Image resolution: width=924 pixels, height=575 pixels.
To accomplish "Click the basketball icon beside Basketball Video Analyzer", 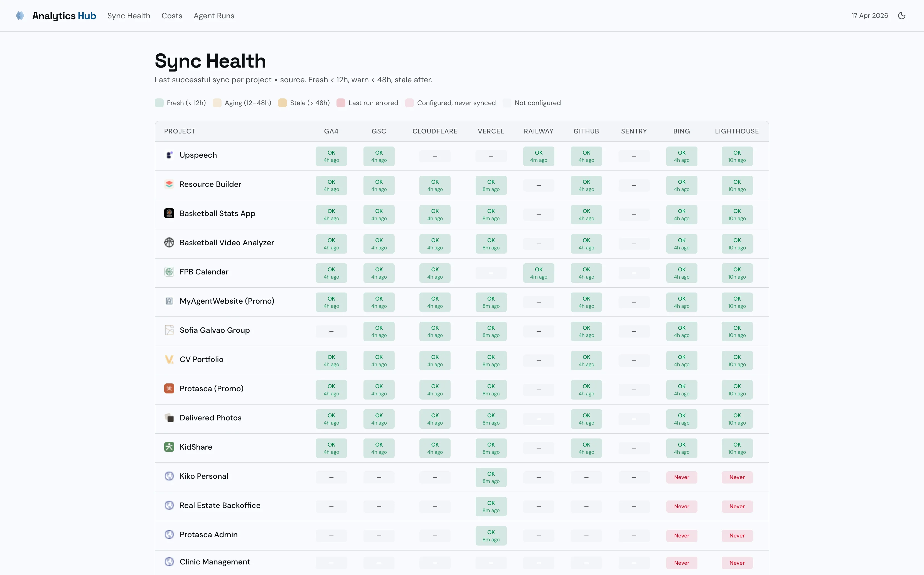I will coord(169,242).
